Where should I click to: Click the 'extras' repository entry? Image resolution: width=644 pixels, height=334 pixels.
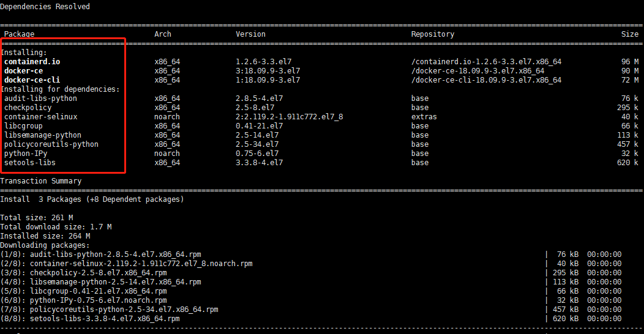(424, 116)
